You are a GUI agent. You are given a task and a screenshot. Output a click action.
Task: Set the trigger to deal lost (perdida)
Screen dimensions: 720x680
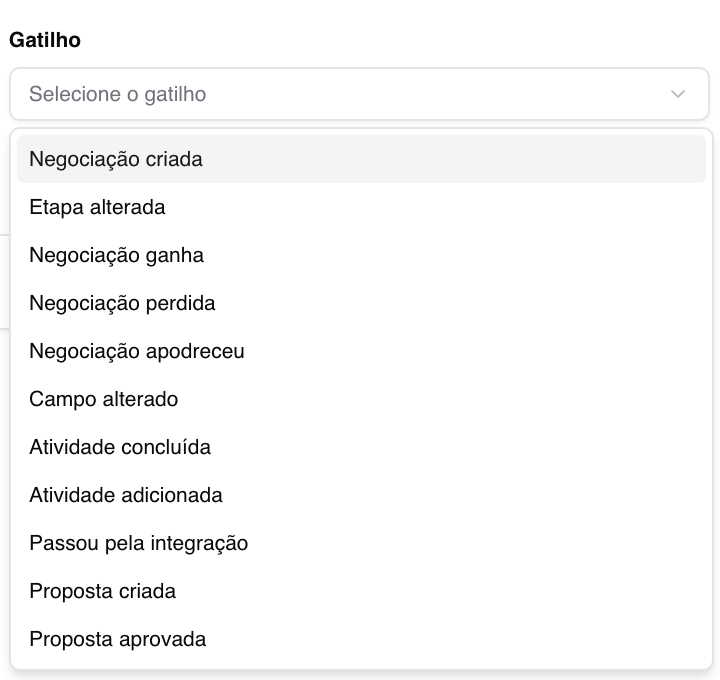click(x=122, y=303)
